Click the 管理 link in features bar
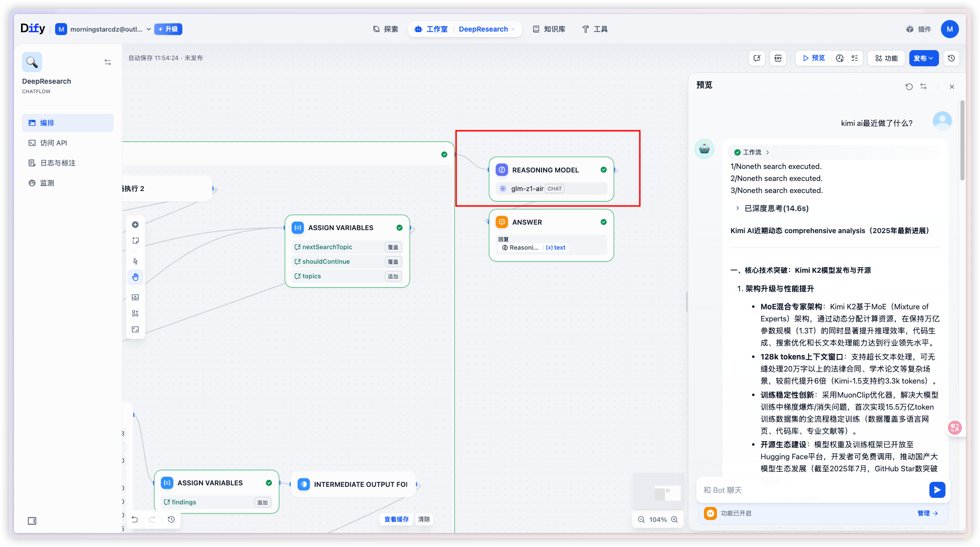This screenshot has width=980, height=547. click(927, 513)
